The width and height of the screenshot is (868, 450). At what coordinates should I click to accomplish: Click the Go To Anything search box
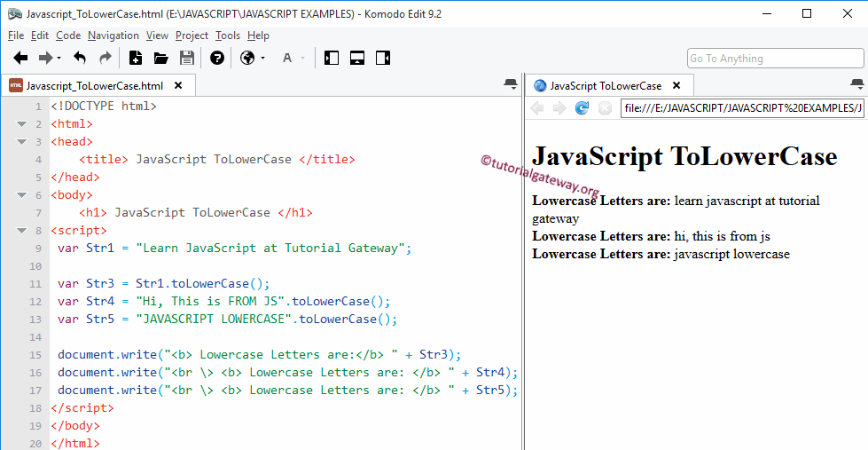(x=775, y=59)
